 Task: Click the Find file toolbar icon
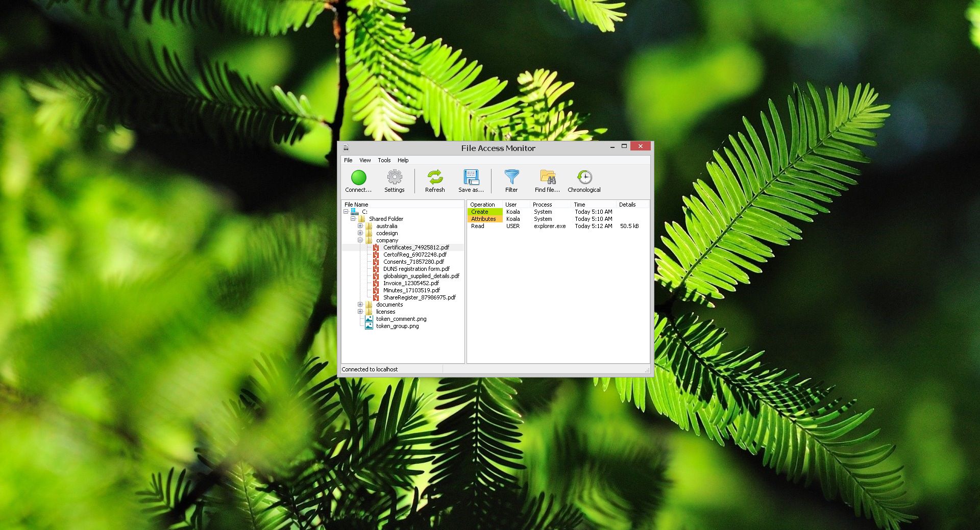click(x=547, y=180)
